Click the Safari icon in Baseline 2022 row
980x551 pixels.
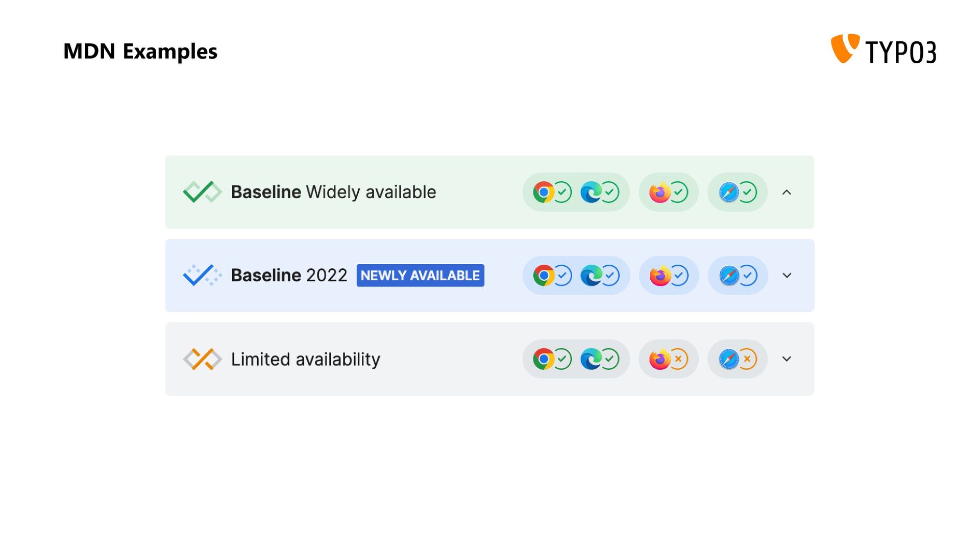coord(729,275)
